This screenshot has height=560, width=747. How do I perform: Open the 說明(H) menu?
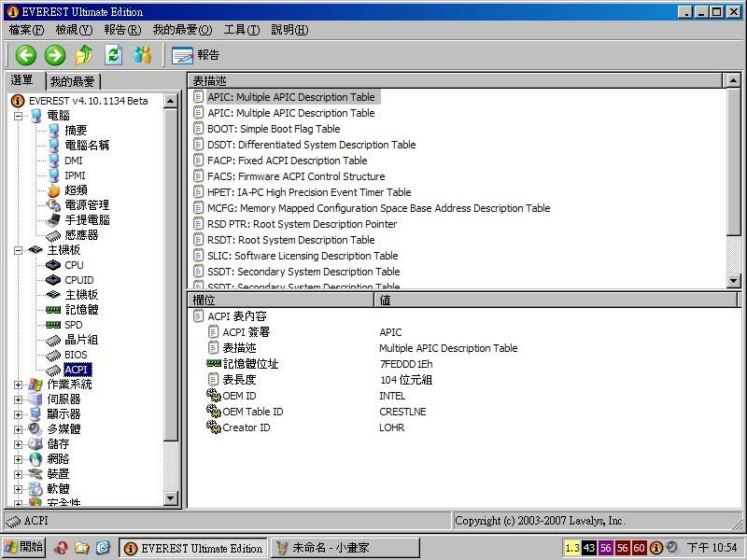click(289, 30)
